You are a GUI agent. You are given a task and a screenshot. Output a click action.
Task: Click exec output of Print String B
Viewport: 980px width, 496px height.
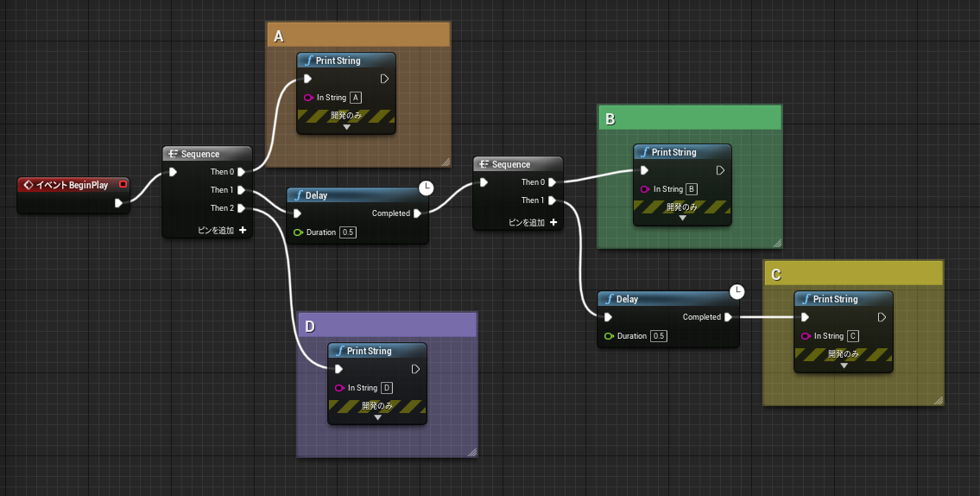(x=721, y=170)
